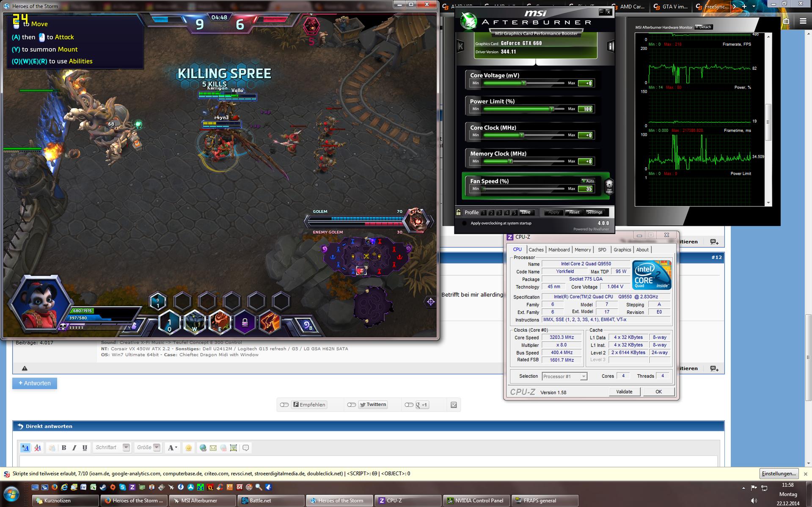Switch to the Mainboard tab in CPU-Z
Viewport: 812px width, 507px height.
tap(559, 250)
